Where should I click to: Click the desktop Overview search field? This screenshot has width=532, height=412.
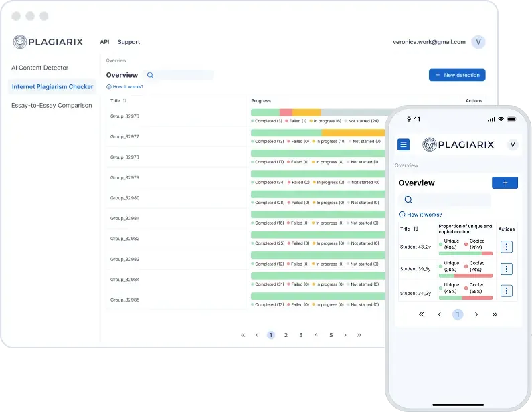point(179,75)
